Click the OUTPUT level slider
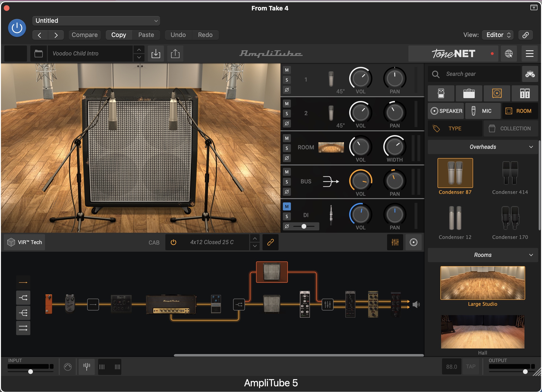This screenshot has width=542, height=392. tap(511, 372)
